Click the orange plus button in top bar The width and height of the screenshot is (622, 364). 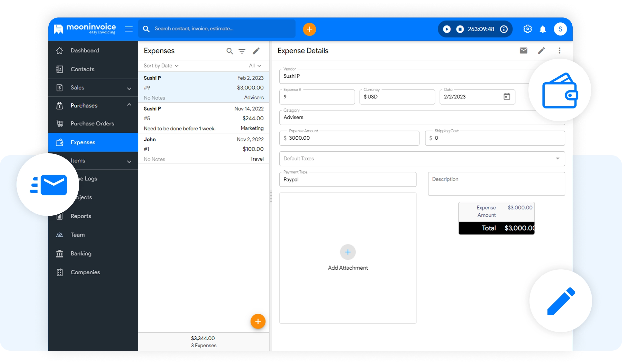click(x=309, y=29)
